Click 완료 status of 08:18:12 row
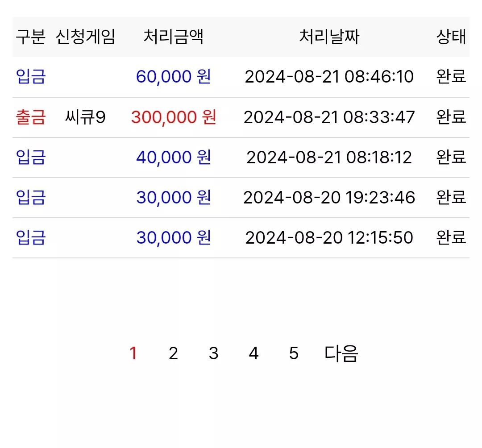This screenshot has width=482, height=448. 451,158
